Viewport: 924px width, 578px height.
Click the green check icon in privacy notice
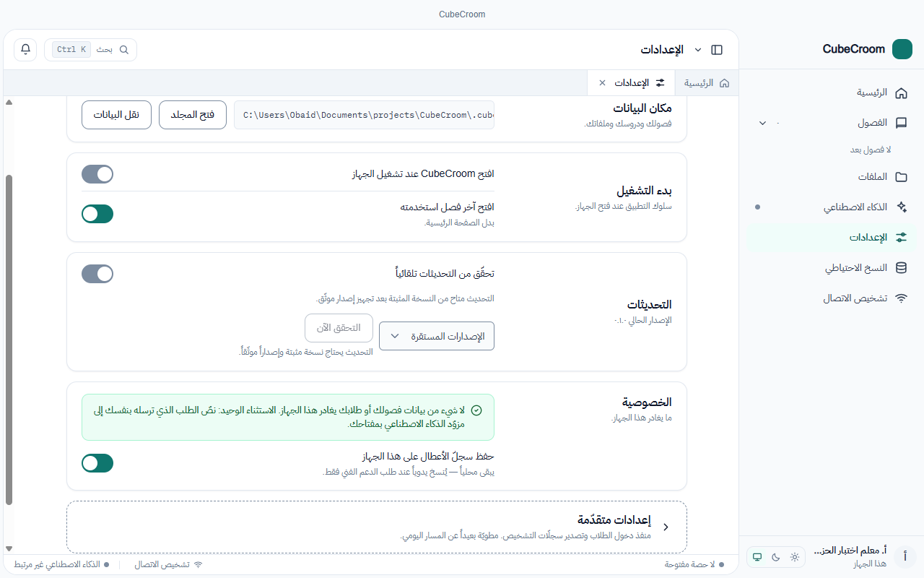[476, 410]
